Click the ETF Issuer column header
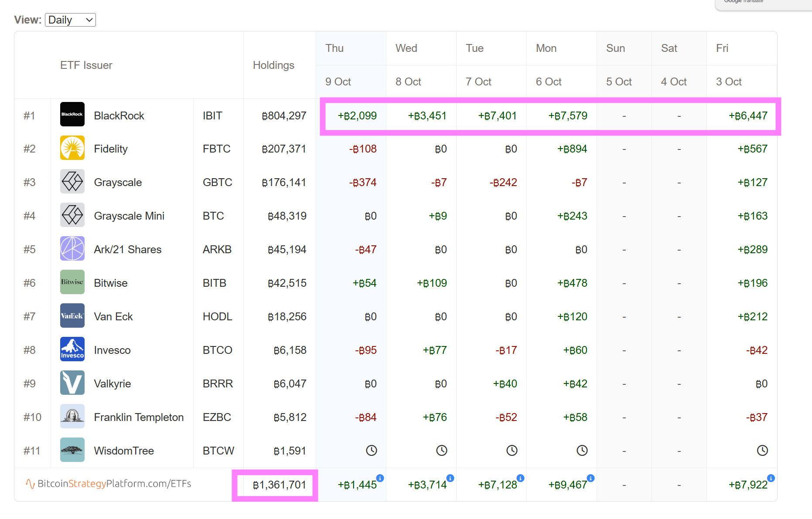 pyautogui.click(x=86, y=65)
